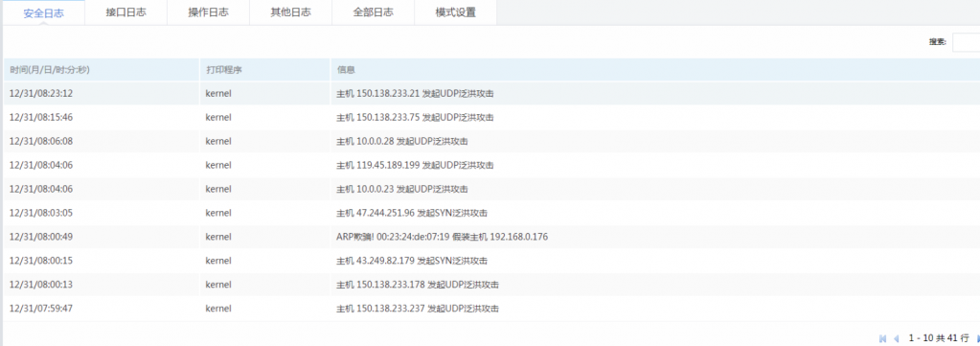
Task: Select the 12/31/08:15:46 timestamp cell
Action: [41, 118]
